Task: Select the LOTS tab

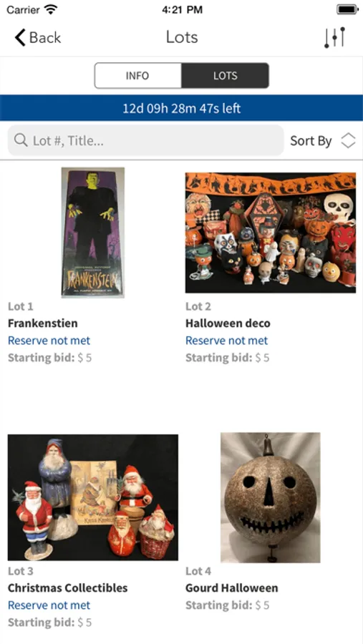Action: click(226, 76)
